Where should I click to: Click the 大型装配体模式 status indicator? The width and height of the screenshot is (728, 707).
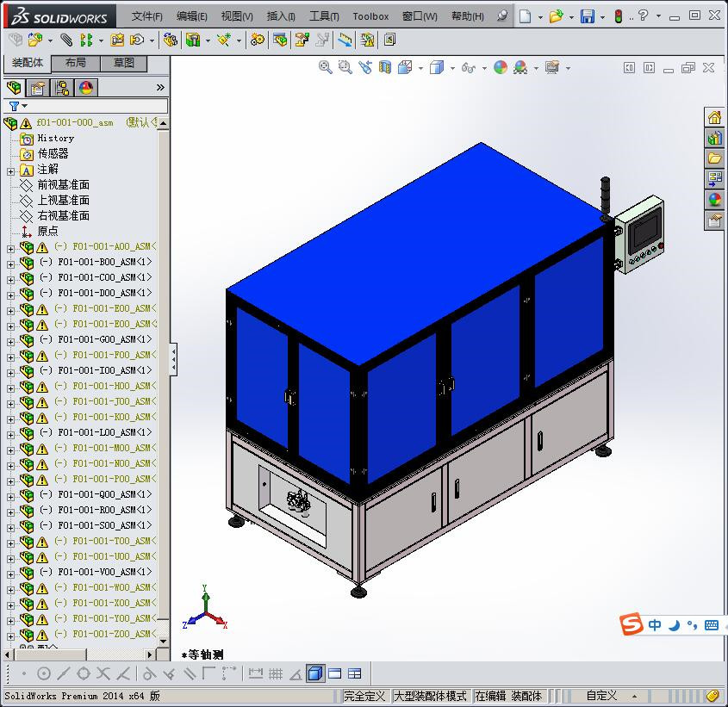pyautogui.click(x=430, y=696)
